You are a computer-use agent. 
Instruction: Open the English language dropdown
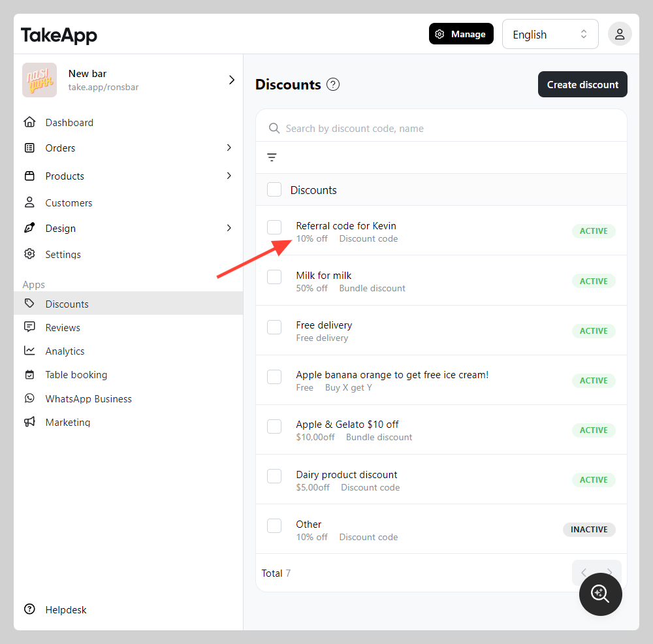point(550,34)
